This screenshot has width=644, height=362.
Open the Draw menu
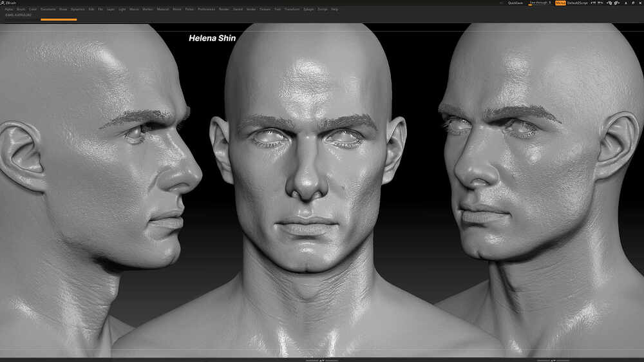63,9
